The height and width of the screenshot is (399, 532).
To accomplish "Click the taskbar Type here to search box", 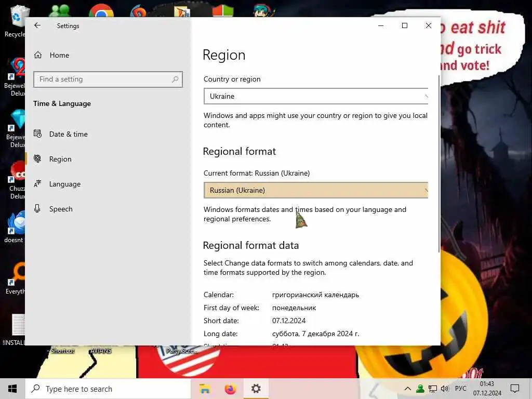I will click(108, 389).
